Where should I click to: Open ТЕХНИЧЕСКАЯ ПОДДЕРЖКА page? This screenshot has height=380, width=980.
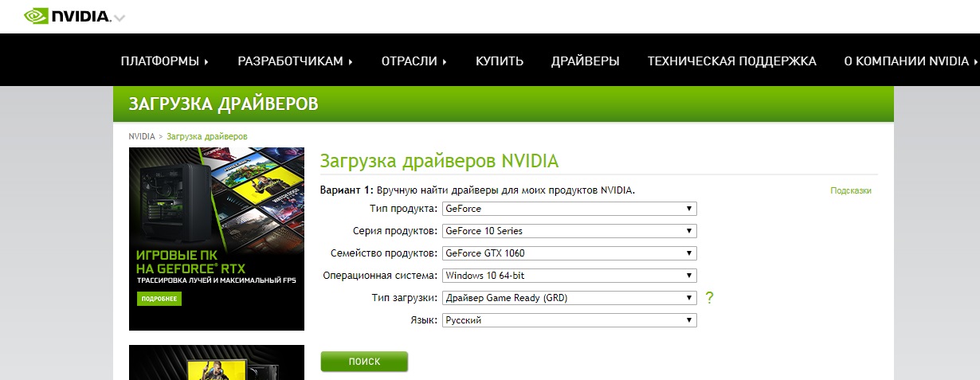(732, 61)
